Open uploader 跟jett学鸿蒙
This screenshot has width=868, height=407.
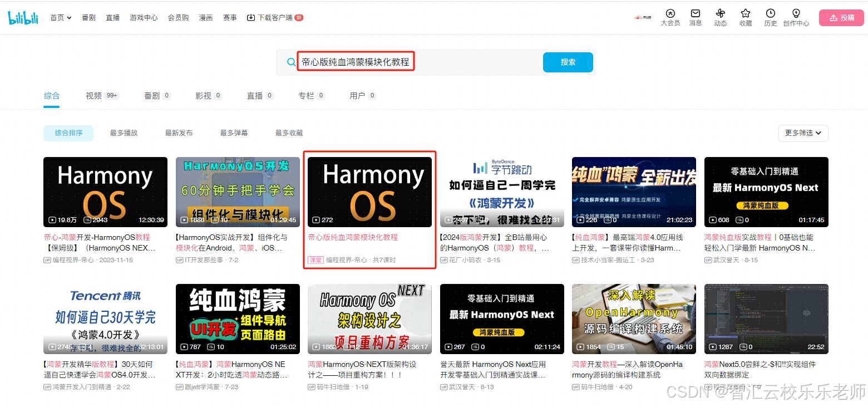tap(207, 387)
